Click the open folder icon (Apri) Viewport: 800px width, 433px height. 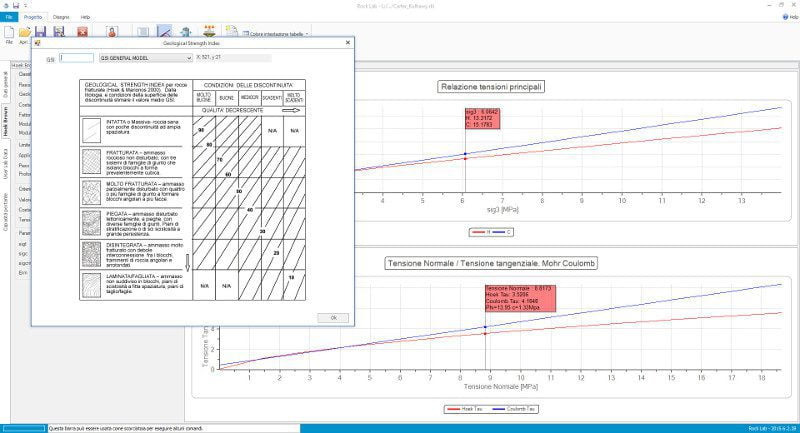tap(24, 33)
